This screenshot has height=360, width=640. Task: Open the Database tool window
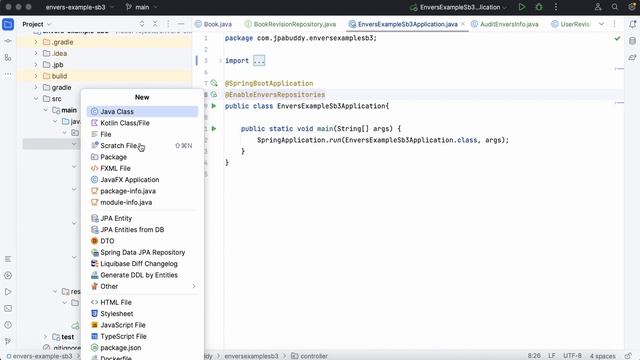(x=632, y=41)
